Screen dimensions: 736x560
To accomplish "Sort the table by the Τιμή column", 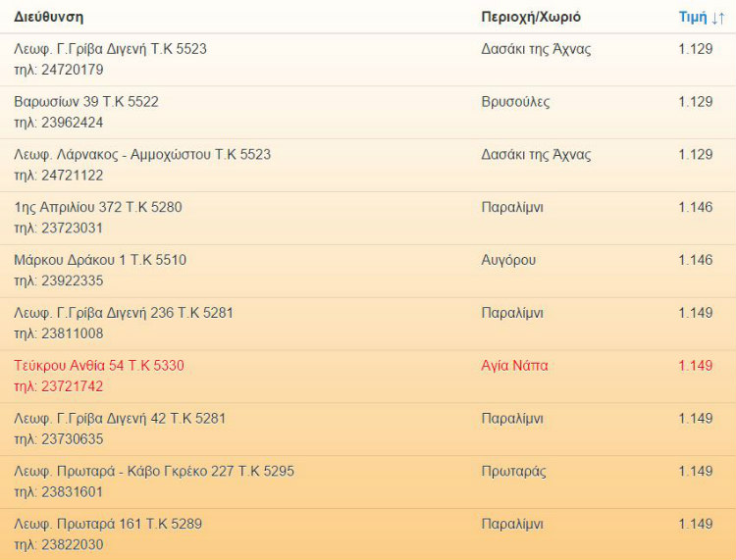I will [x=693, y=18].
